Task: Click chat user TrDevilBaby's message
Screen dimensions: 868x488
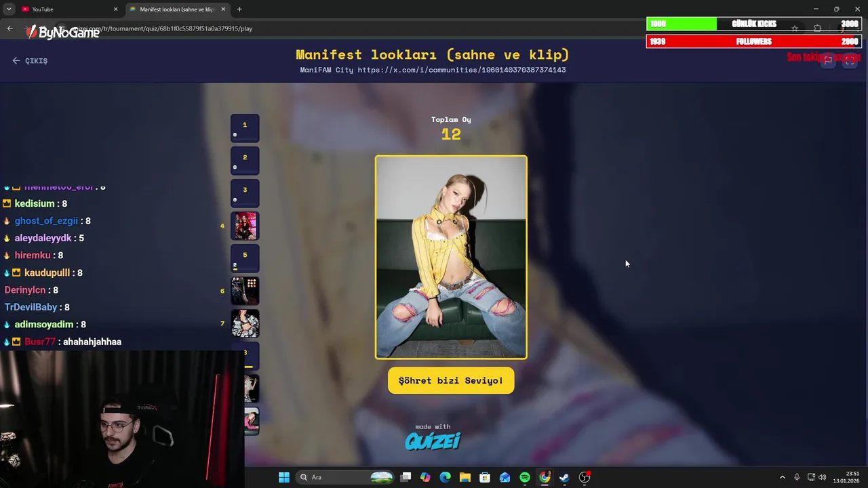Action: [37, 307]
